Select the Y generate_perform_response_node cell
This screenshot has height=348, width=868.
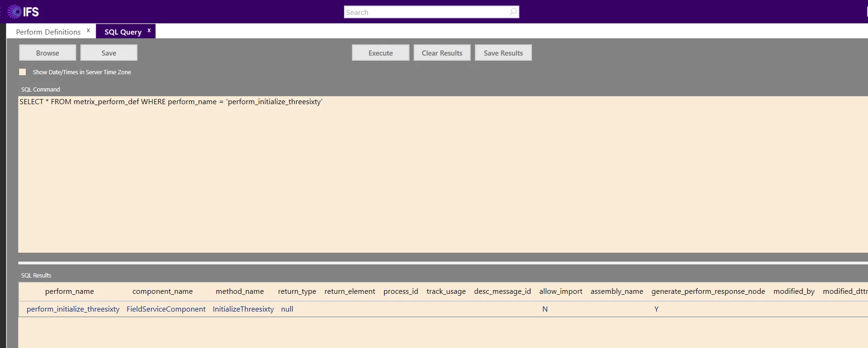(x=656, y=309)
